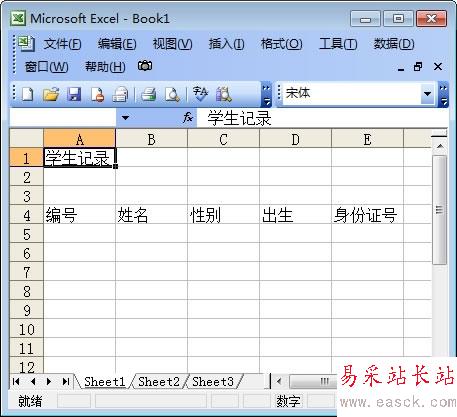457x417 pixels.
Task: Click the horizontal scrollbar left arrow
Action: [279, 381]
